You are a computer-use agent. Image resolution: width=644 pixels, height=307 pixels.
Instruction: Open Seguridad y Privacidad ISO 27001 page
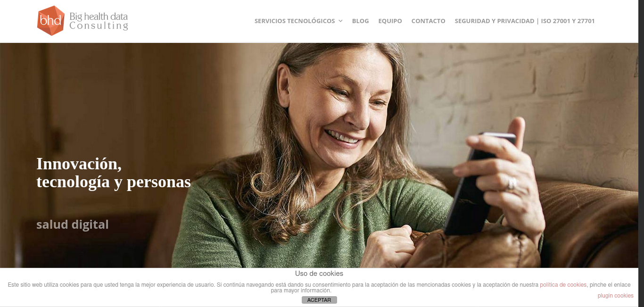point(525,21)
